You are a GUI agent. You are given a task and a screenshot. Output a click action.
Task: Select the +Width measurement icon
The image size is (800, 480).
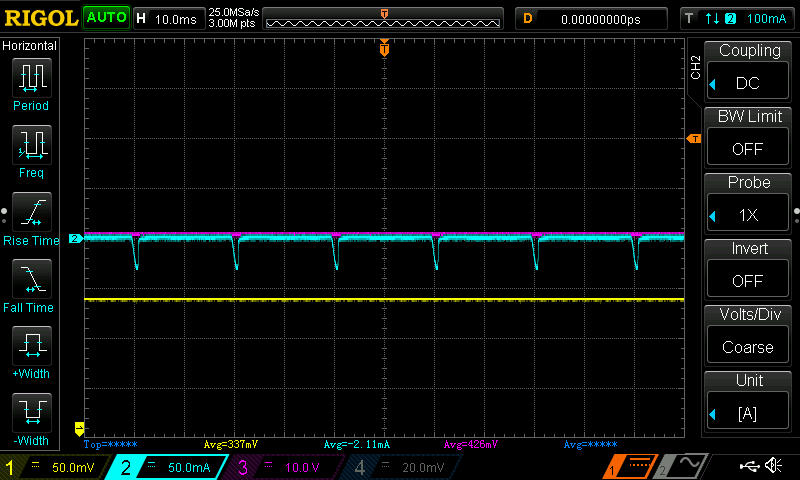[x=31, y=346]
